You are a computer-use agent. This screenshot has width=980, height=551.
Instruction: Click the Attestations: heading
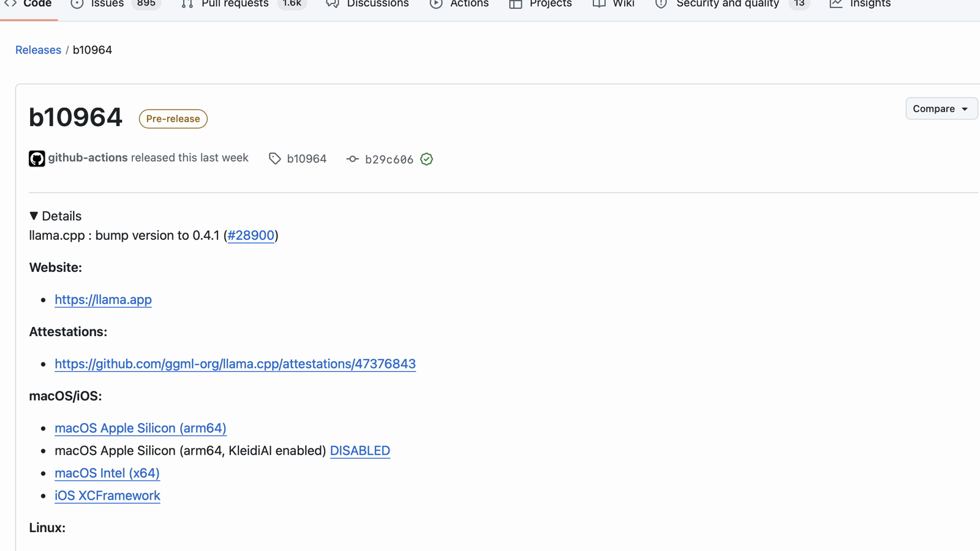click(x=68, y=332)
